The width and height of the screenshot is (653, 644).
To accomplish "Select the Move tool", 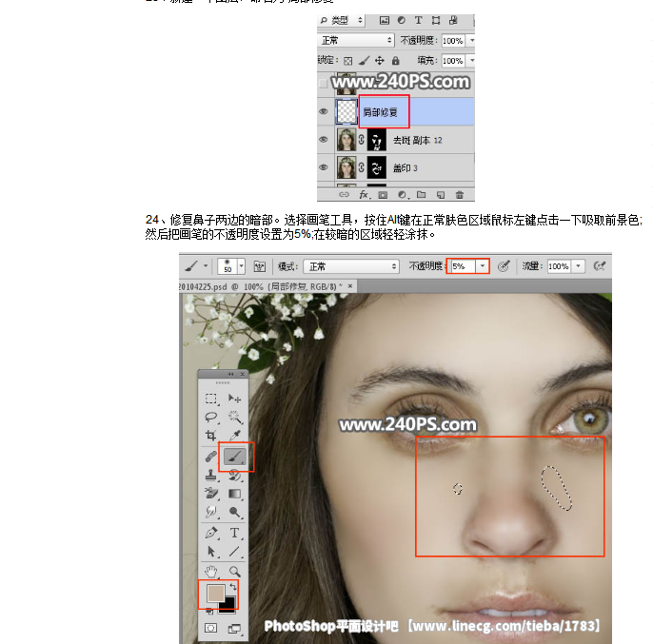I will coord(234,399).
